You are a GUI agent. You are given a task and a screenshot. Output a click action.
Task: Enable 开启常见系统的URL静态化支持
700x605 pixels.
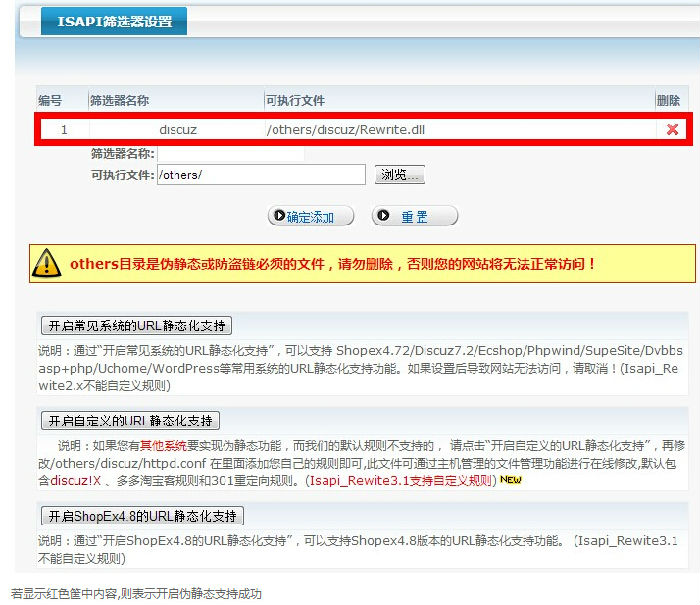point(137,325)
